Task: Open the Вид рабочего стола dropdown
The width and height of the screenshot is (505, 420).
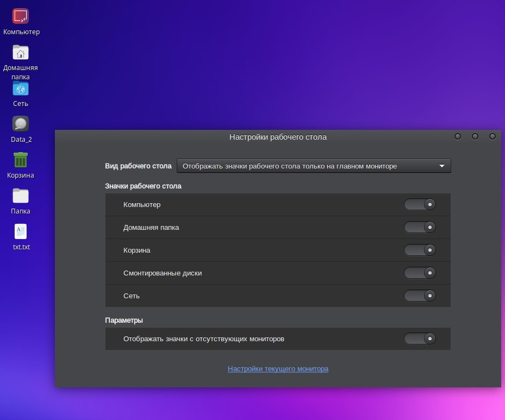Action: 314,166
